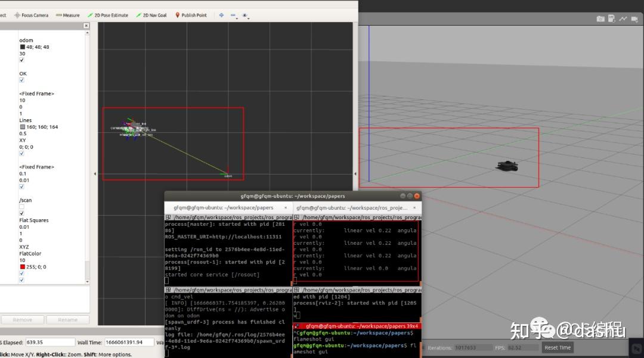Viewport: 644px width, 358px height.
Task: Collapse the left panel using the splitter arrow
Action: pyautogui.click(x=96, y=173)
